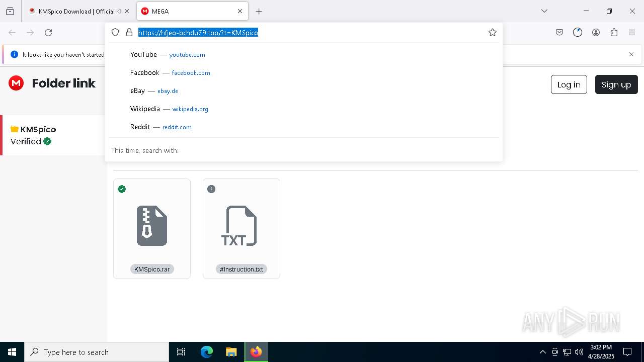
Task: Save page to Pocket
Action: click(559, 32)
